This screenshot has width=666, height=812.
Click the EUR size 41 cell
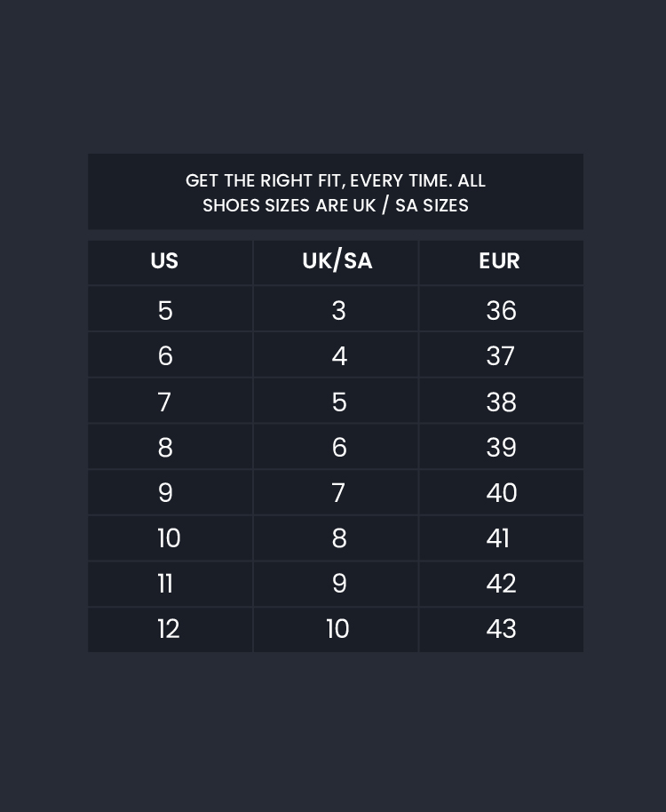(502, 538)
